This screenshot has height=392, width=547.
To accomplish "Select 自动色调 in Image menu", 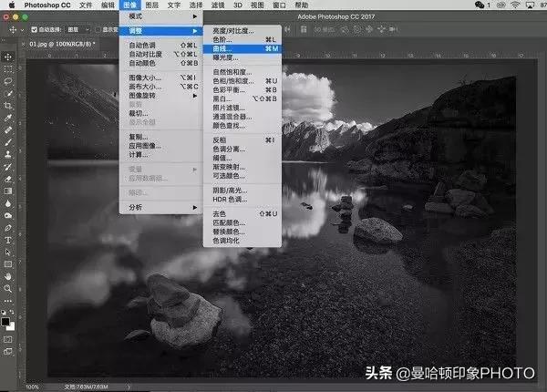I will point(160,46).
